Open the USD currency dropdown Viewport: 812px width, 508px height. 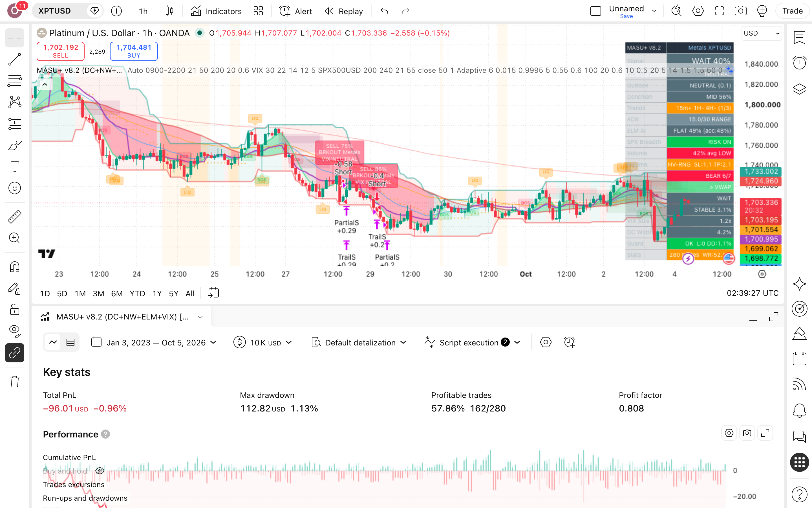(x=761, y=33)
